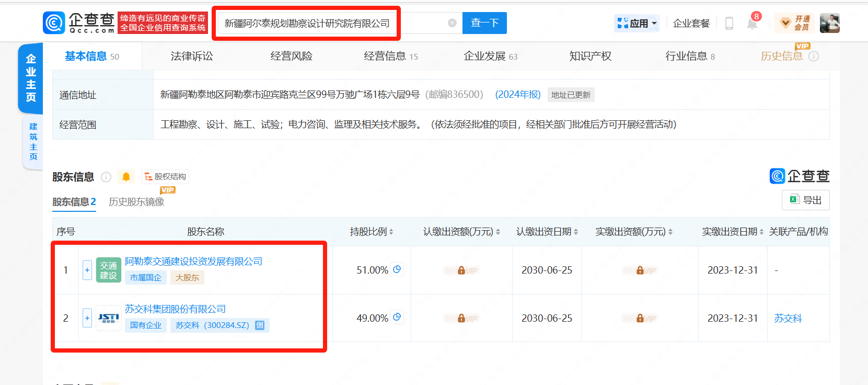
Task: Click the 导出 export button
Action: click(x=806, y=200)
